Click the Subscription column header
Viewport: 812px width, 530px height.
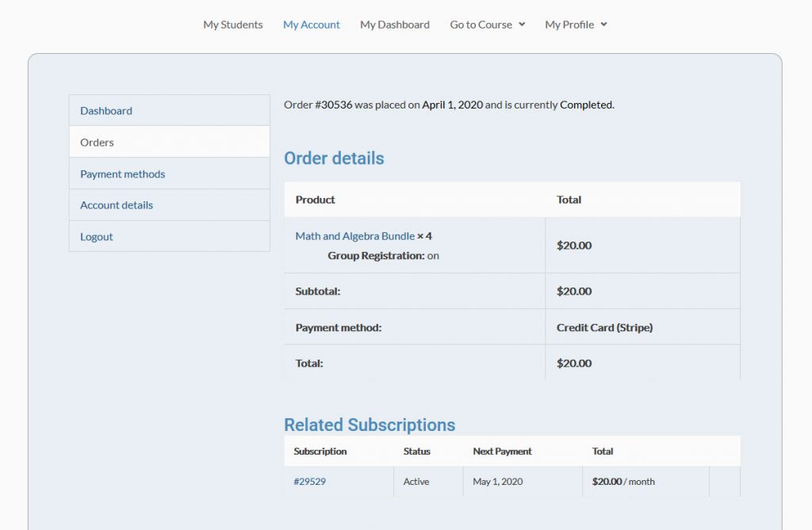[x=320, y=452]
